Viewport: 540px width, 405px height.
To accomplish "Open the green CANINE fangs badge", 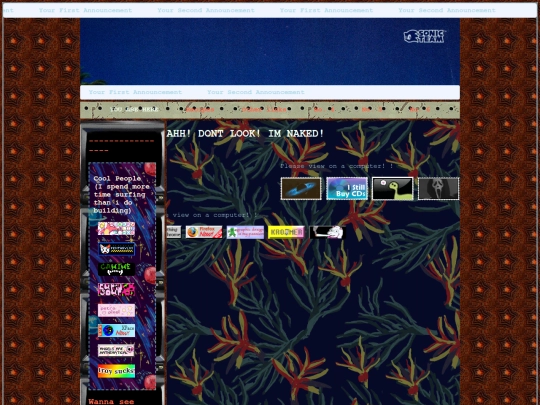I will coord(116,269).
